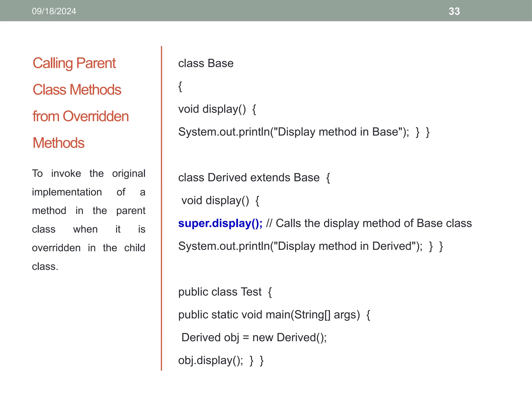Click the title's last line 'Methods'
Image resolution: width=532 pixels, height=399 pixels.
[58, 143]
